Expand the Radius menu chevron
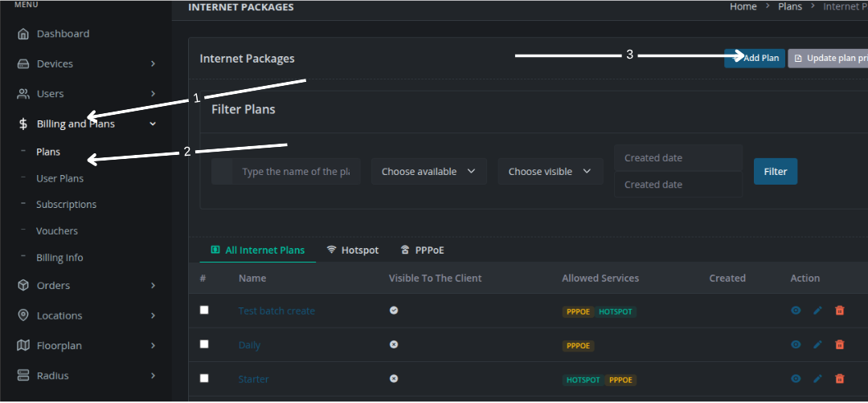This screenshot has width=868, height=403. (x=154, y=376)
